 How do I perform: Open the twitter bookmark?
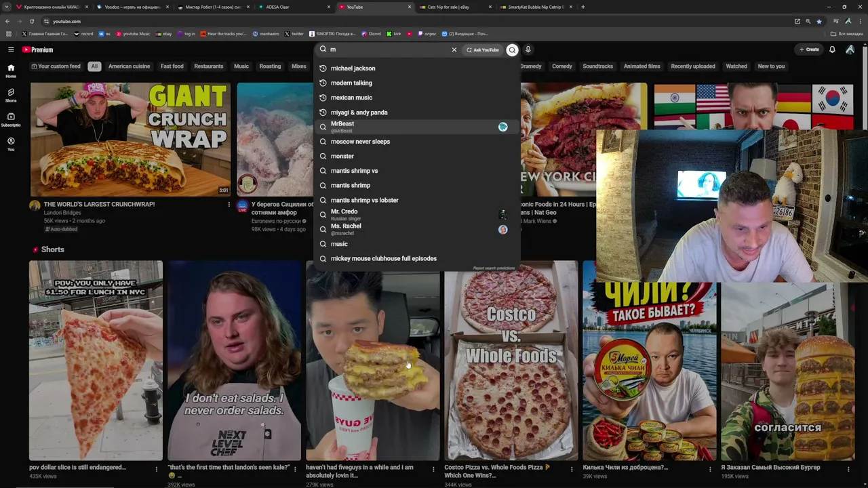pos(294,33)
